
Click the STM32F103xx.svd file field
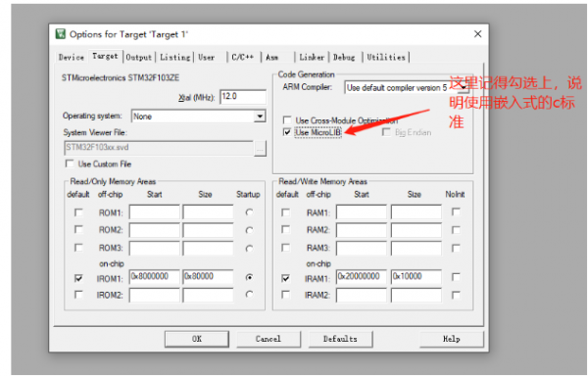pos(159,148)
